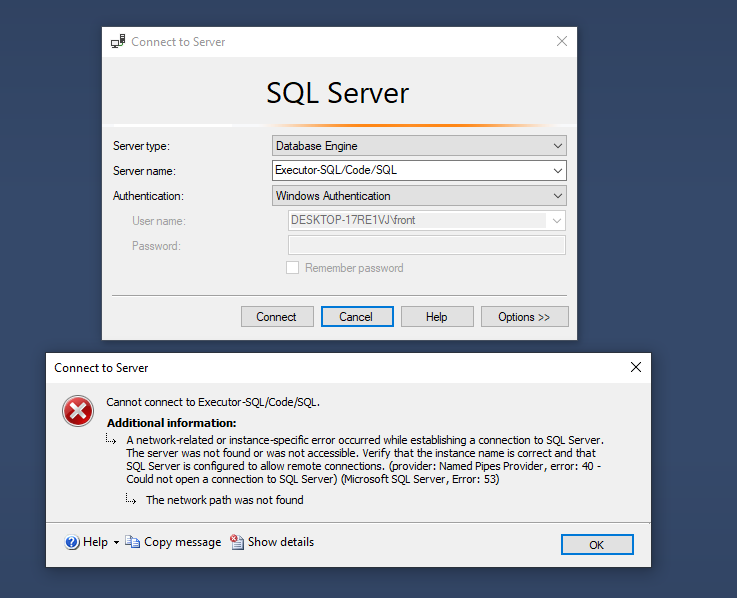This screenshot has height=598, width=737.
Task: Toggle the Remember password checkbox
Action: click(292, 268)
